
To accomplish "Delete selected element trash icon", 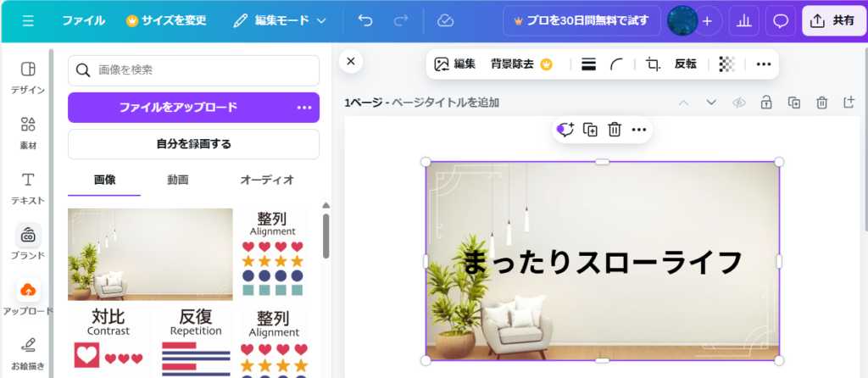I will (615, 130).
